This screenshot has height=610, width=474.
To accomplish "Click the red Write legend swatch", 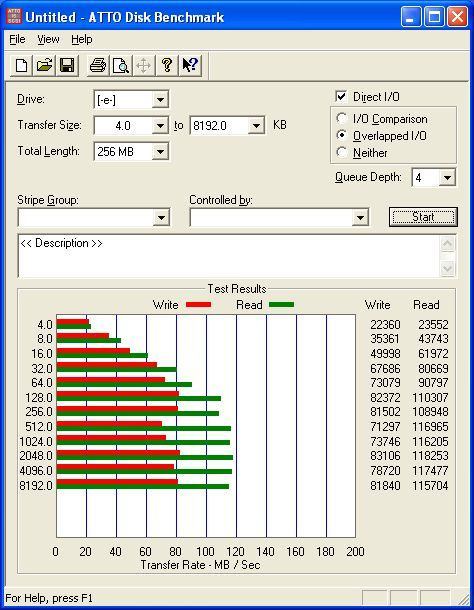I will (198, 304).
